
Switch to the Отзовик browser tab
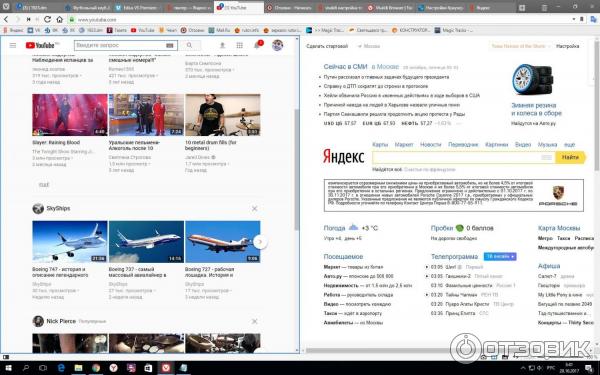point(289,7)
